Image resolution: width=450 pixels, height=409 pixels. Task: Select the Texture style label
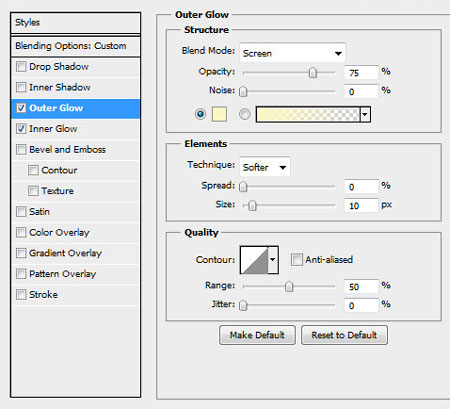click(x=58, y=191)
